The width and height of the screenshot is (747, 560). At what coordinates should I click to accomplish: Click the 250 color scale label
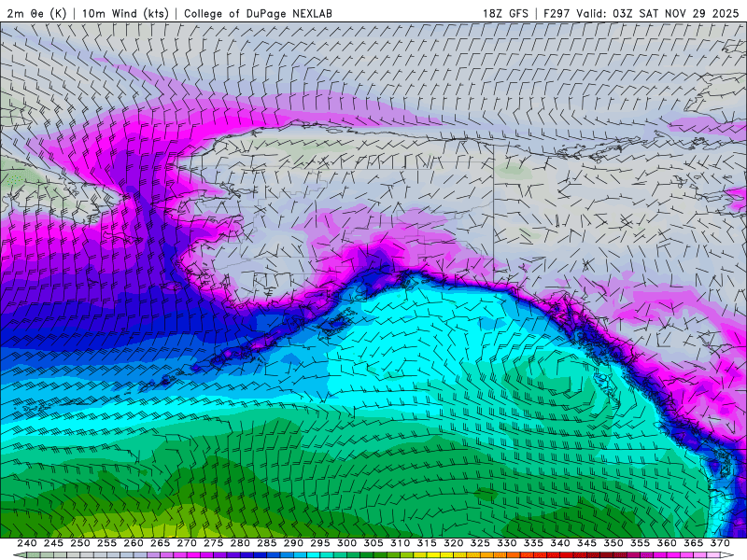(80, 543)
